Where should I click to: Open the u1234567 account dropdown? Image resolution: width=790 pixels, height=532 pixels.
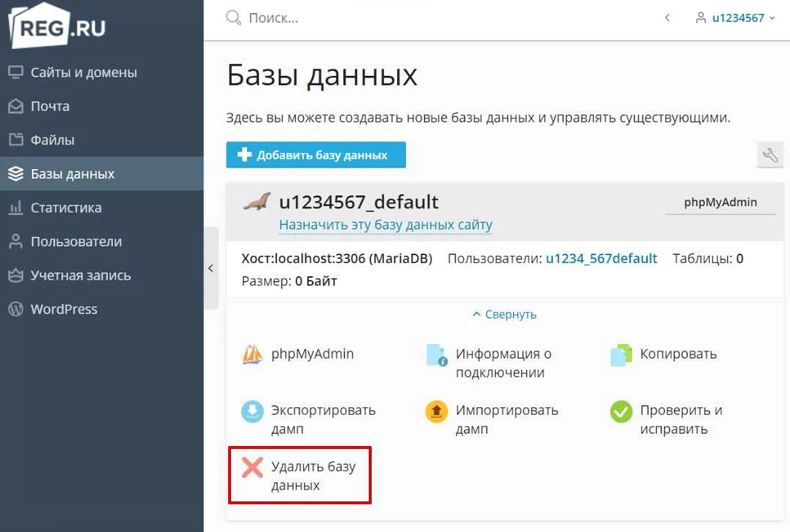[x=738, y=18]
